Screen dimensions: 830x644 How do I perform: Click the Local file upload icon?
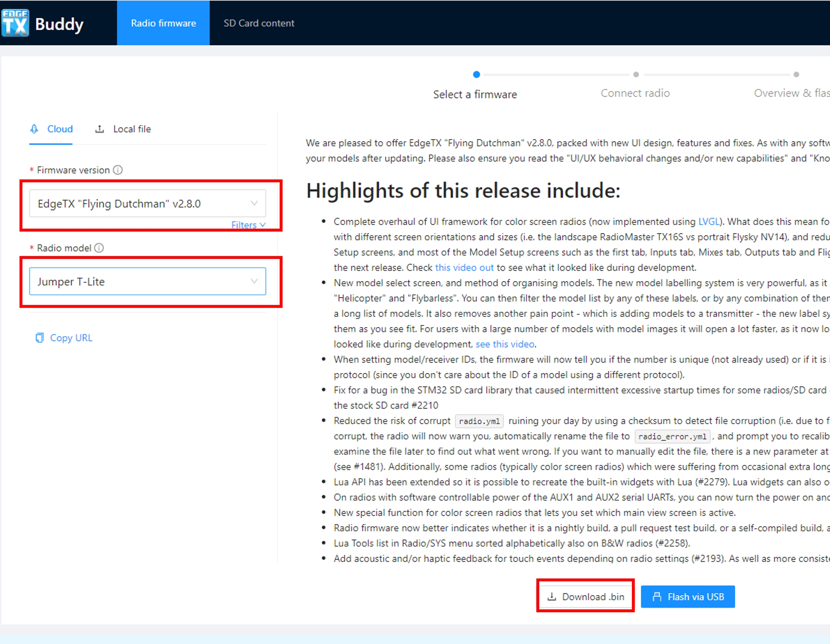[99, 129]
